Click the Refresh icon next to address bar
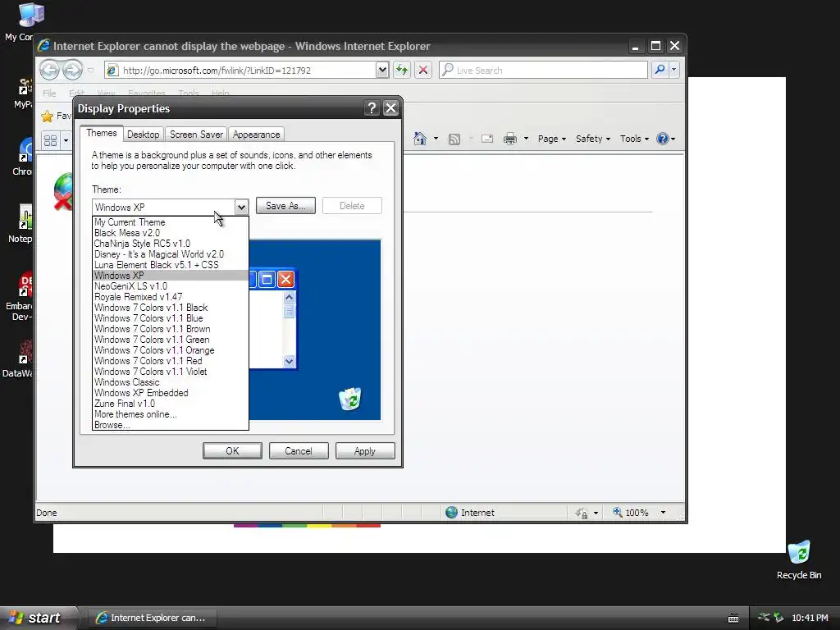 coord(402,70)
